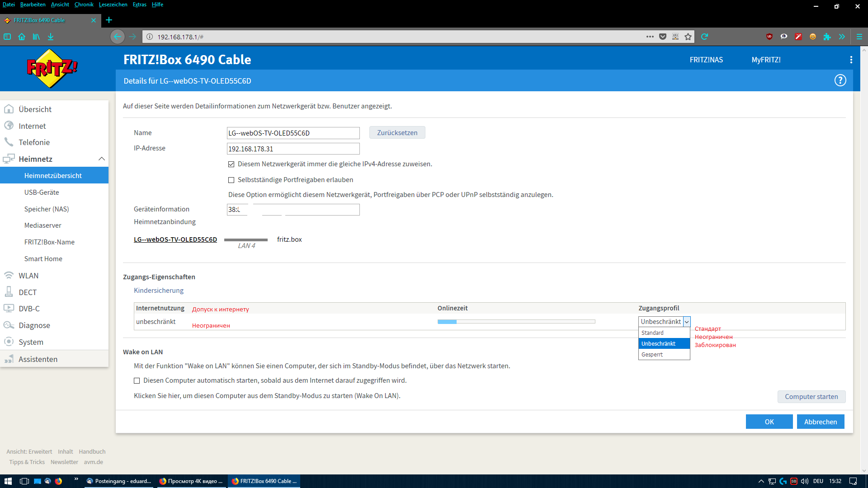This screenshot has width=868, height=488.
Task: Open the three-dot FRITZ!Box options menu
Action: [x=851, y=60]
